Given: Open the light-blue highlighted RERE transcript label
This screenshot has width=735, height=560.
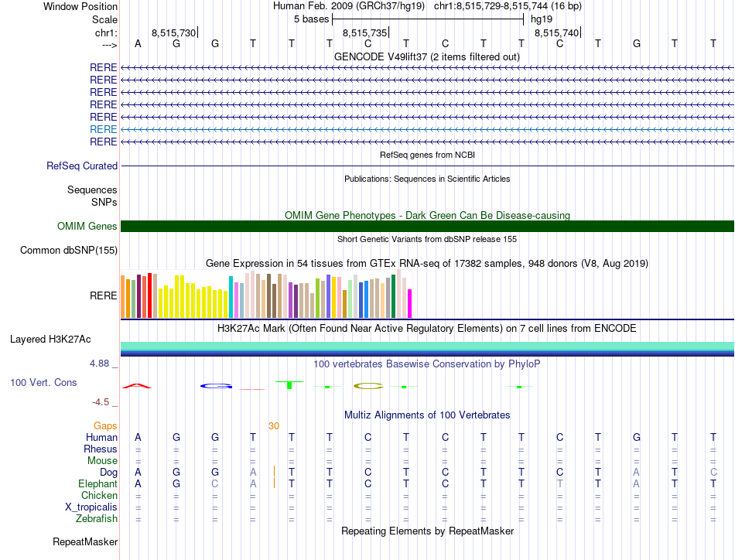Looking at the screenshot, I should coord(103,129).
